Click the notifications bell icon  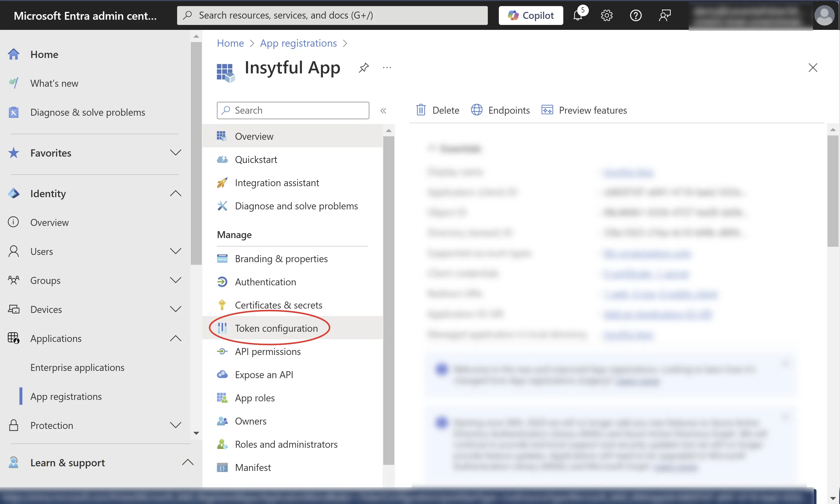pos(578,16)
